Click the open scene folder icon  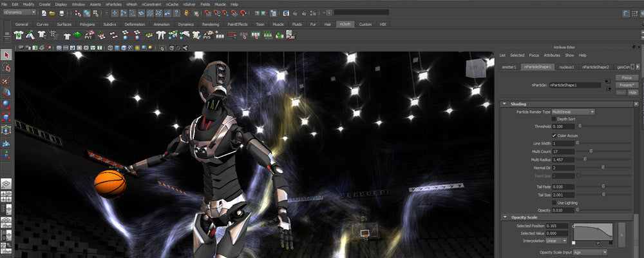[51, 12]
